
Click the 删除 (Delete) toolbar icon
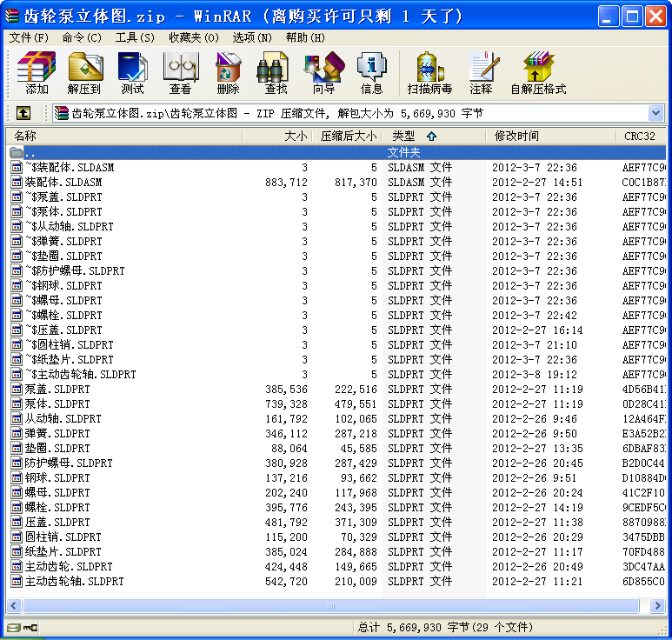click(228, 72)
